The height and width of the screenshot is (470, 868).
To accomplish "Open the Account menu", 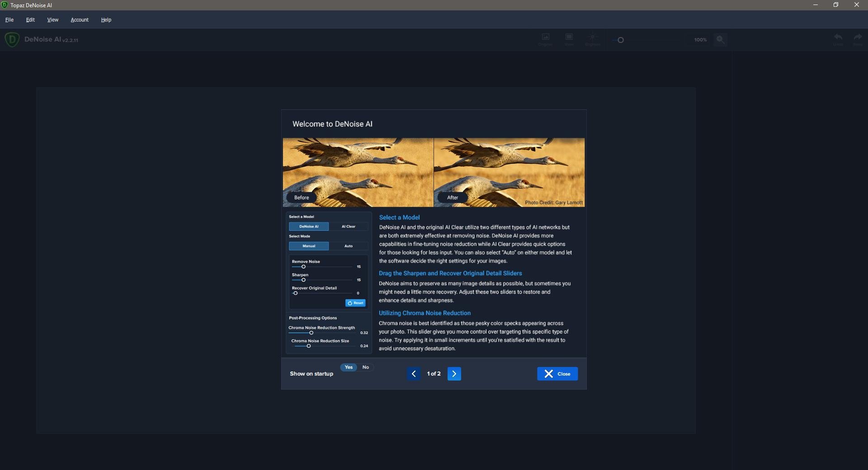I will pos(80,20).
